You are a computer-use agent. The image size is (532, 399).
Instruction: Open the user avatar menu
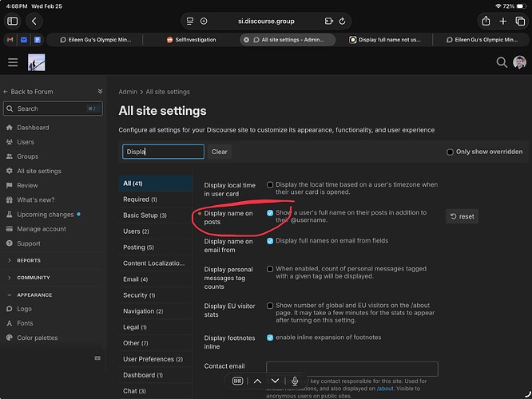(519, 62)
